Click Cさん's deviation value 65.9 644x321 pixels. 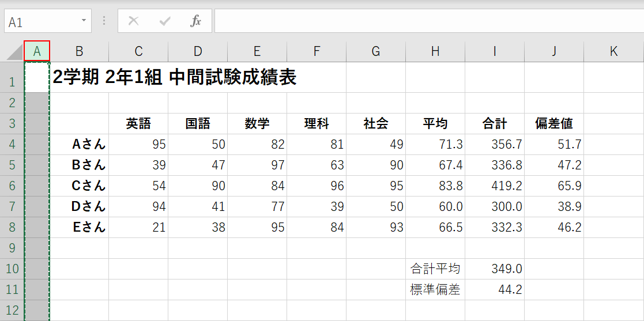tap(554, 186)
